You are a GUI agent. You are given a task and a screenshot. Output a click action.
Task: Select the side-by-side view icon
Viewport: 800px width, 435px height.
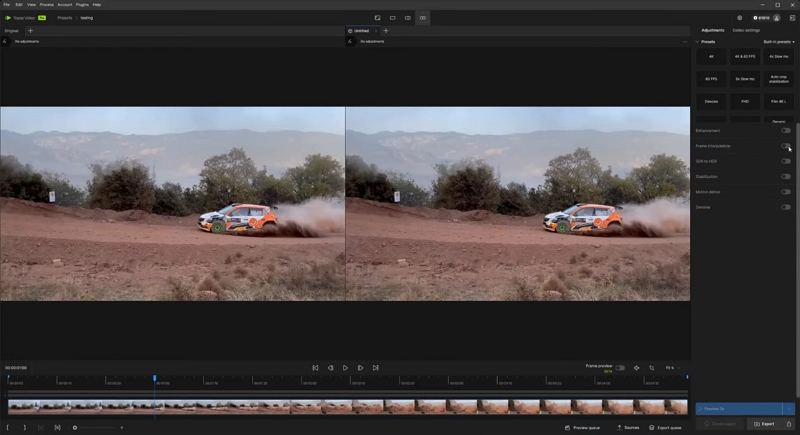tap(422, 18)
